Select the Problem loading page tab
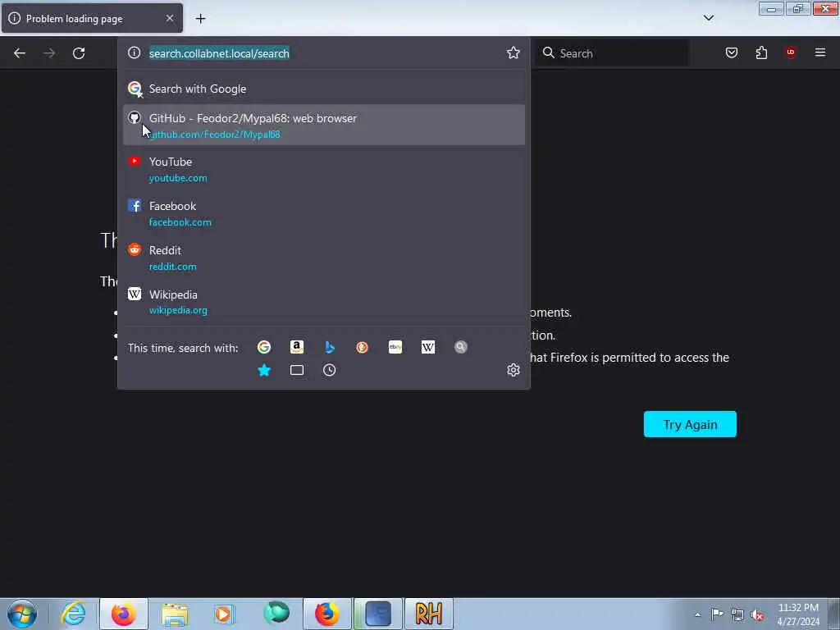Image resolution: width=840 pixels, height=630 pixels. click(x=92, y=18)
